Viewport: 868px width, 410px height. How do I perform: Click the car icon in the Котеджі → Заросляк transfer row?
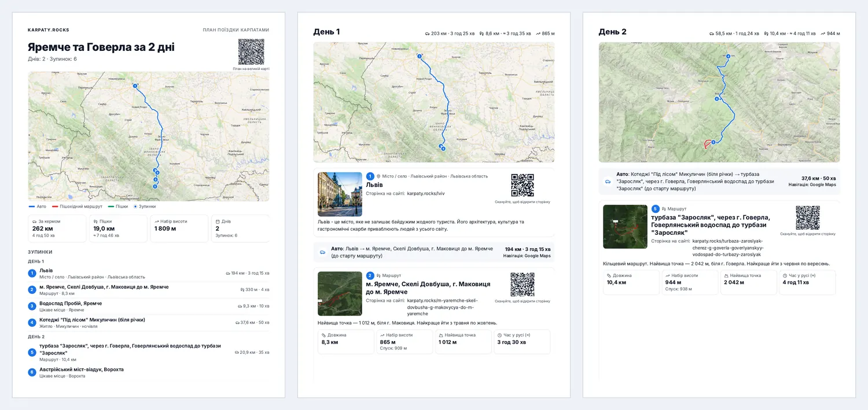click(x=608, y=181)
